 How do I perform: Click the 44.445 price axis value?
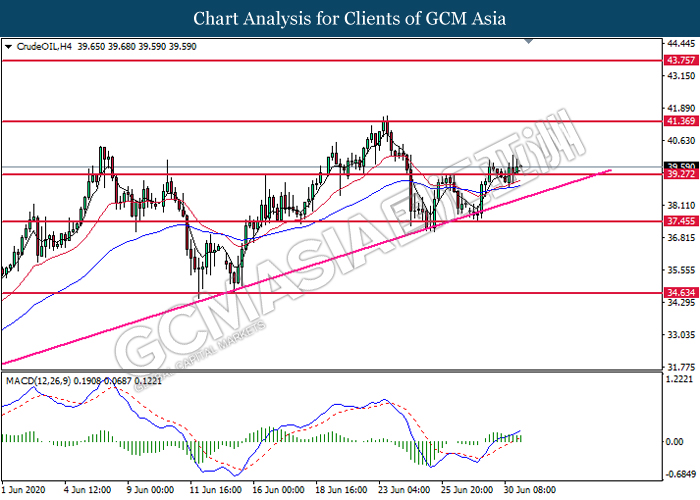coord(681,43)
